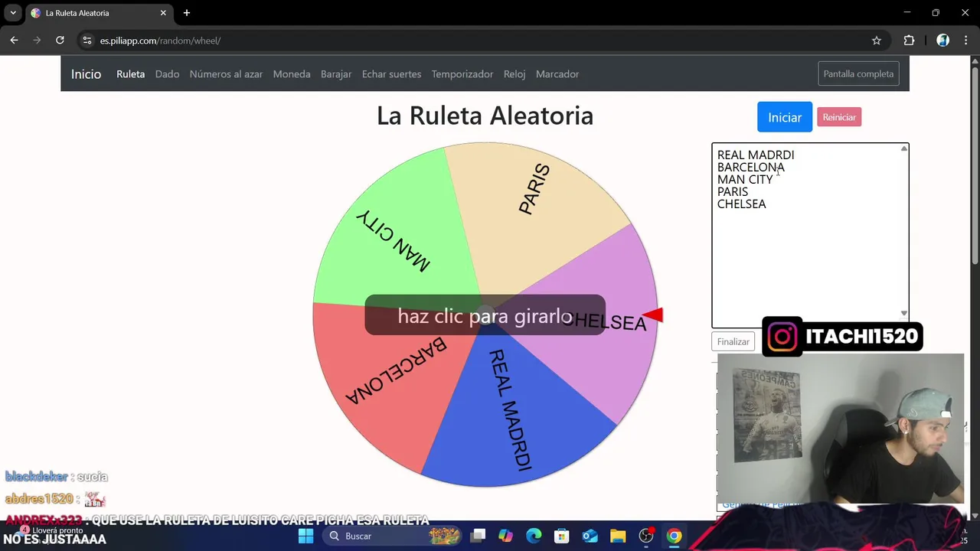Viewport: 980px width, 551px height.
Task: Click the 'haz clic para girarlo' overlay
Action: pos(485,315)
